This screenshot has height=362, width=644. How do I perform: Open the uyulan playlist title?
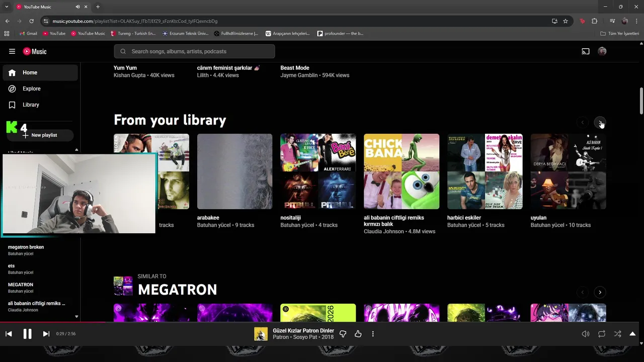538,218
